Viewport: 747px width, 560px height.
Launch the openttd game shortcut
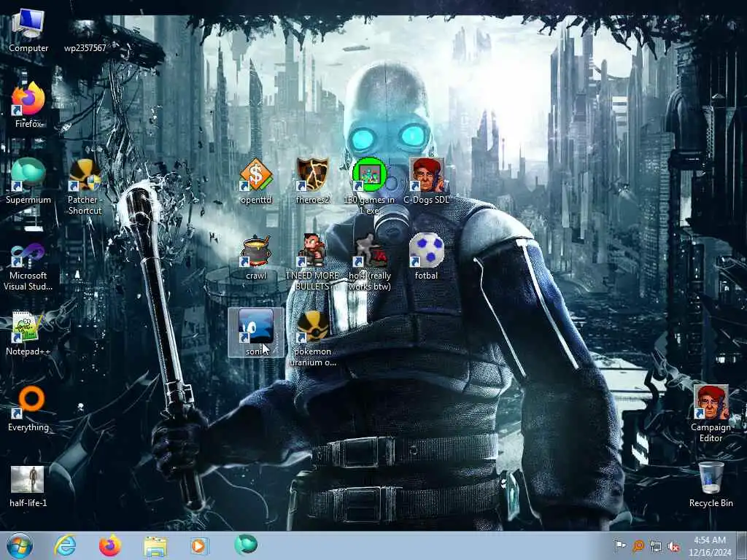pyautogui.click(x=256, y=181)
